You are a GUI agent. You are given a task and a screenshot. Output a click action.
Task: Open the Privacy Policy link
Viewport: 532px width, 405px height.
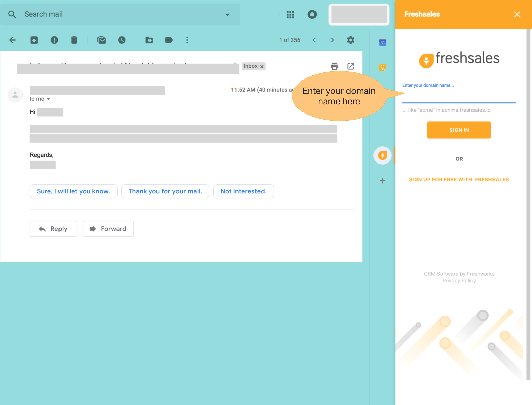[459, 281]
